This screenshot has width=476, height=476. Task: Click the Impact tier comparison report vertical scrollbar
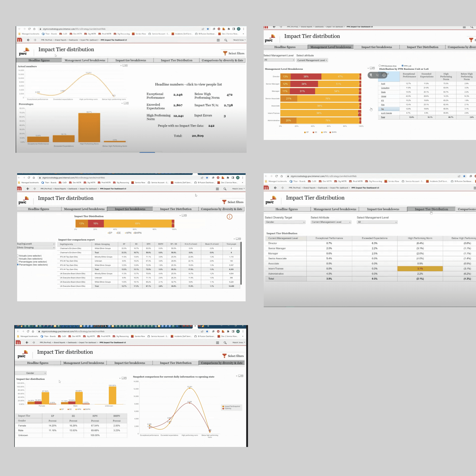pos(241,263)
